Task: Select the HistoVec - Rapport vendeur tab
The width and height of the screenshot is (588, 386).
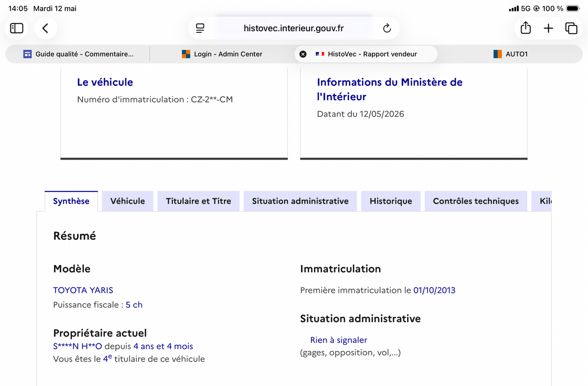Action: pos(366,54)
